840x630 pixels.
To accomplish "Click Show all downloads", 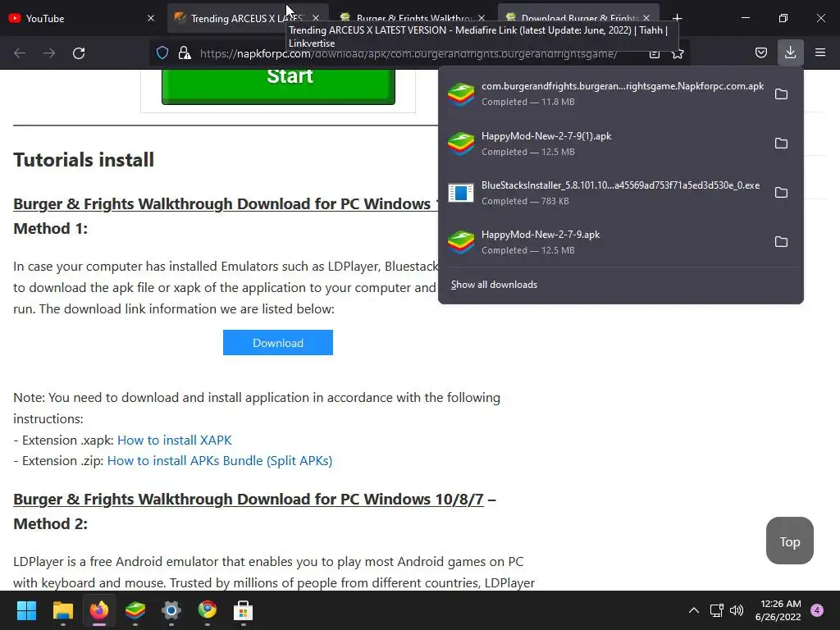I will click(494, 285).
